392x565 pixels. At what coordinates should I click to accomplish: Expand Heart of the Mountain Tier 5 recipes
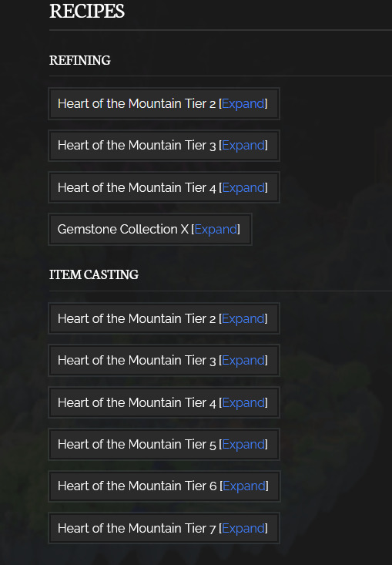click(x=243, y=445)
